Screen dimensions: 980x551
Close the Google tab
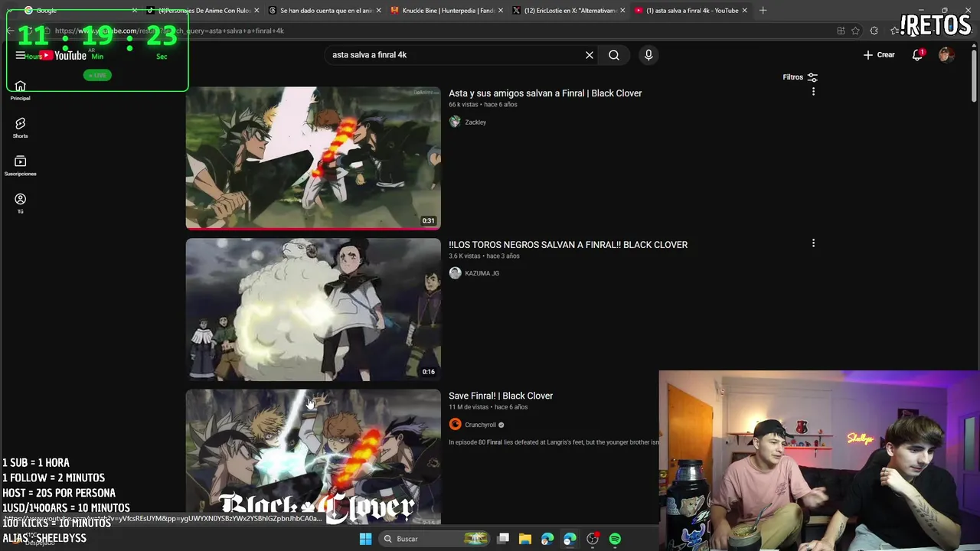coord(135,10)
